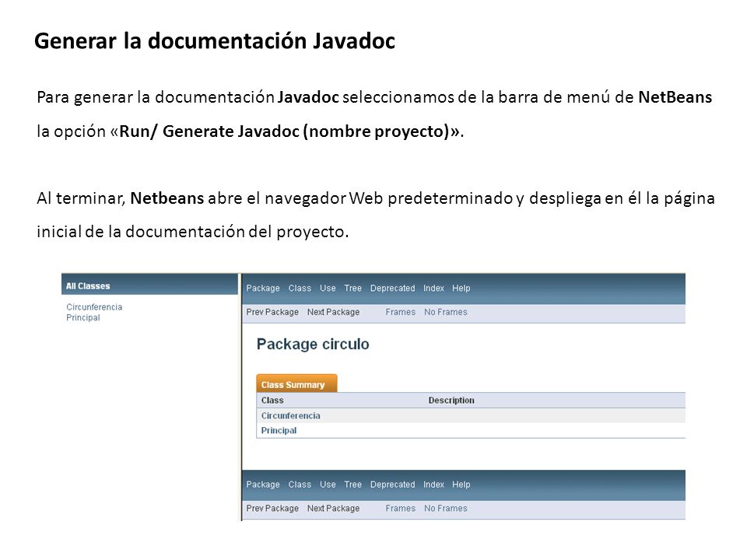
Task: Click the bold word Netbeans in second paragraph
Action: point(167,198)
